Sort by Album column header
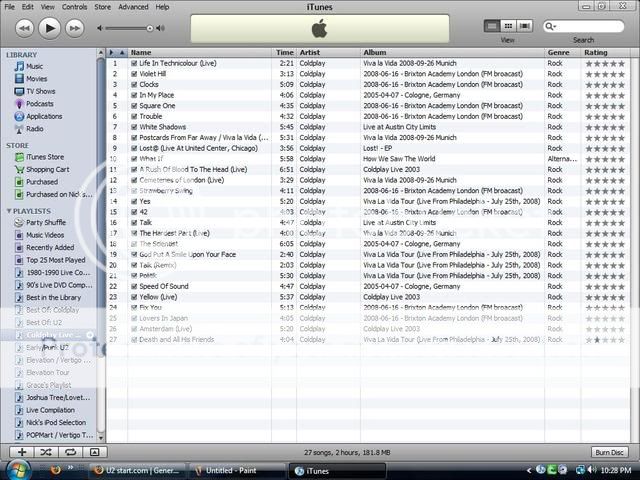 (453, 53)
